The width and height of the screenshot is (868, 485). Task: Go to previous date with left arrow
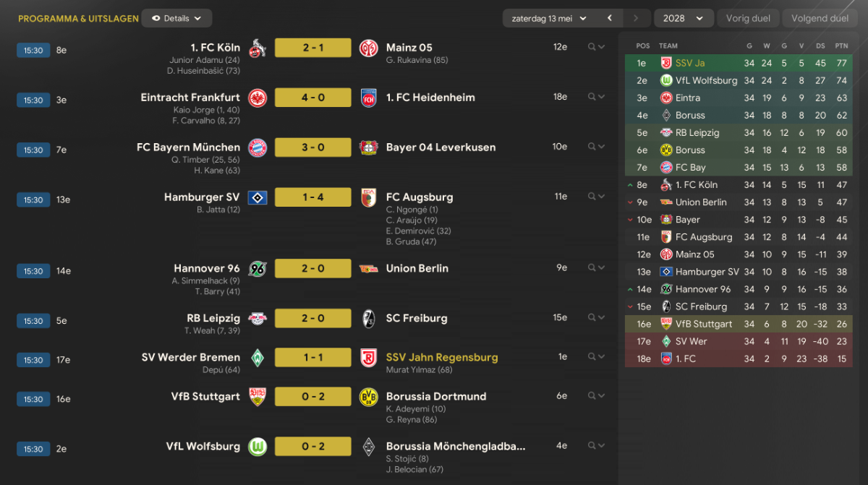610,18
